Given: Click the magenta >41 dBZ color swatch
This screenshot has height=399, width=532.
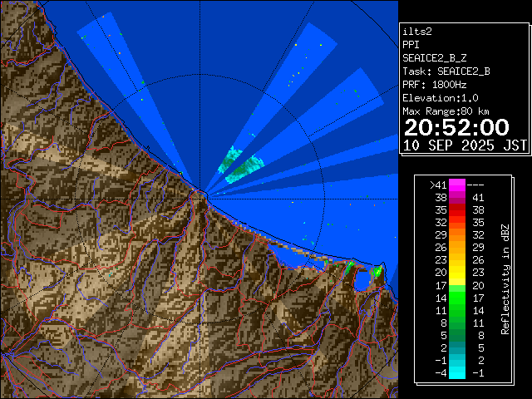Looking at the screenshot, I should pyautogui.click(x=457, y=185).
